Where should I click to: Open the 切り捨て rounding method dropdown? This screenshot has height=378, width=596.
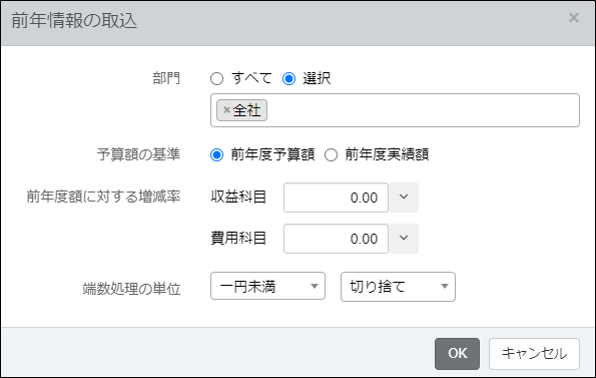click(398, 286)
